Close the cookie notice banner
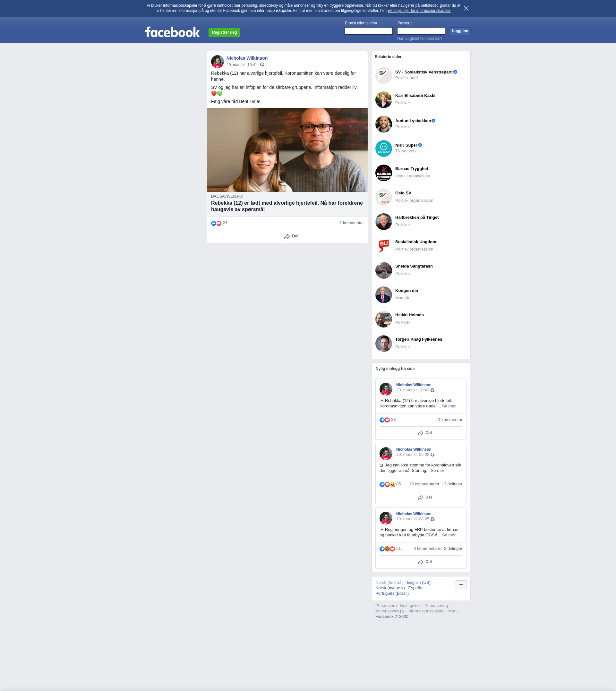This screenshot has width=616, height=691. click(x=466, y=8)
